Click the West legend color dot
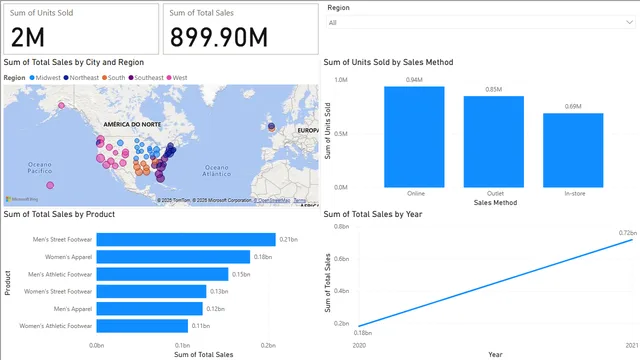Image resolution: width=640 pixels, height=360 pixels. pyautogui.click(x=169, y=78)
